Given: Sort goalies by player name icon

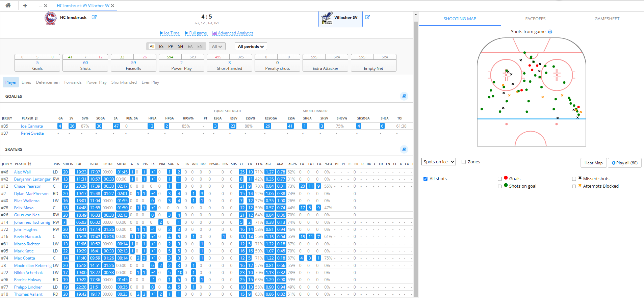Looking at the screenshot, I should [36, 118].
